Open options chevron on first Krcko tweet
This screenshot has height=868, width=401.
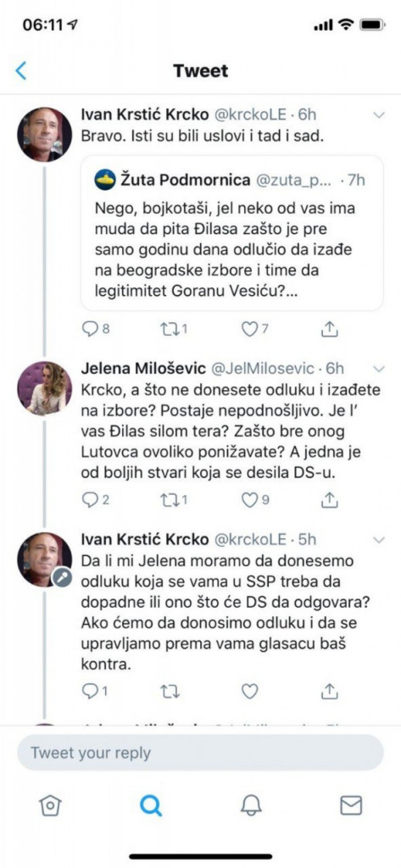coord(379,115)
